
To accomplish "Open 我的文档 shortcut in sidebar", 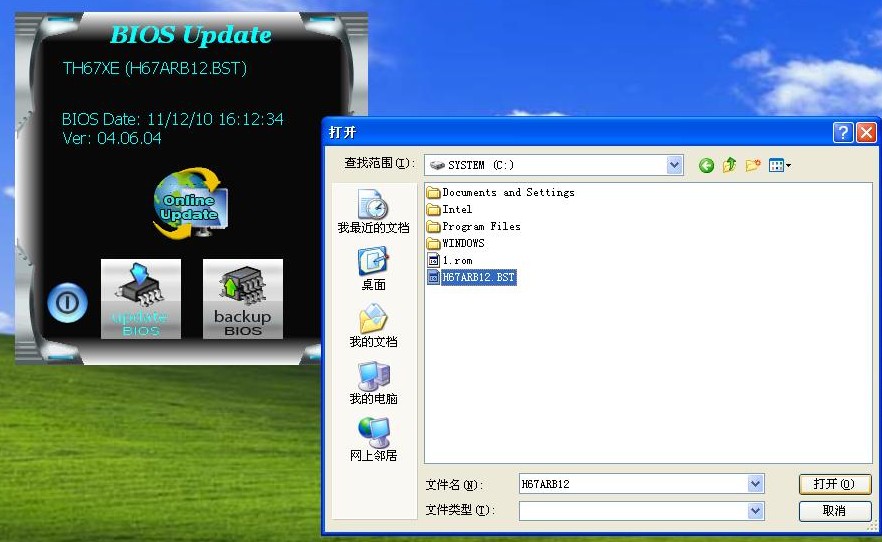I will (373, 326).
